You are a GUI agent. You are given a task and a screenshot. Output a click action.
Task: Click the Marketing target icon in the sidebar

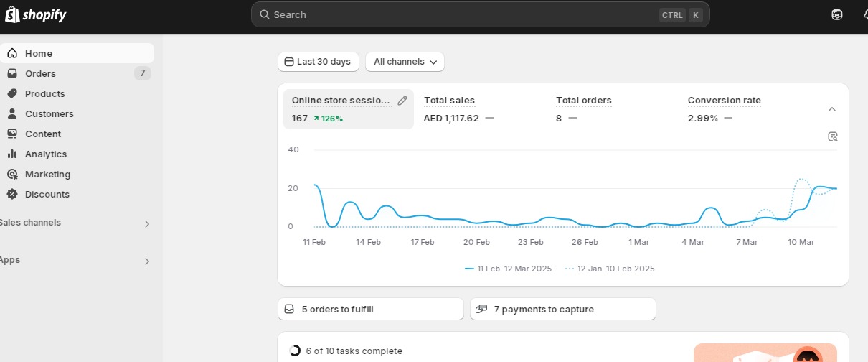pos(12,174)
